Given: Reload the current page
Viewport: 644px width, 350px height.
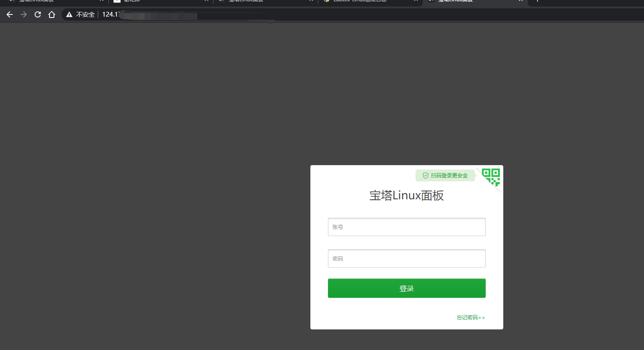Looking at the screenshot, I should [38, 14].
